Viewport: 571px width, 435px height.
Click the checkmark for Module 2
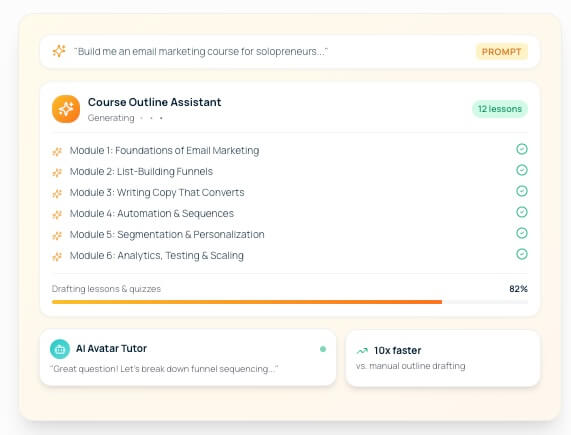click(x=521, y=170)
